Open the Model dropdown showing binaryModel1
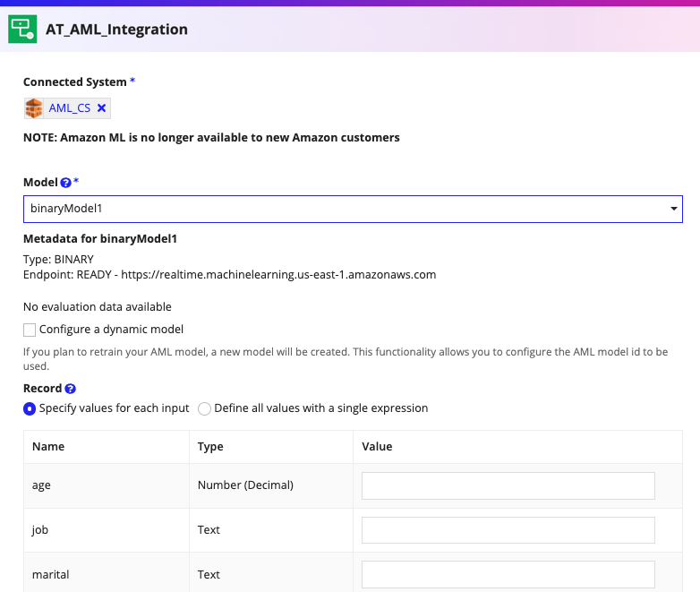The height and width of the screenshot is (592, 700). (x=353, y=209)
